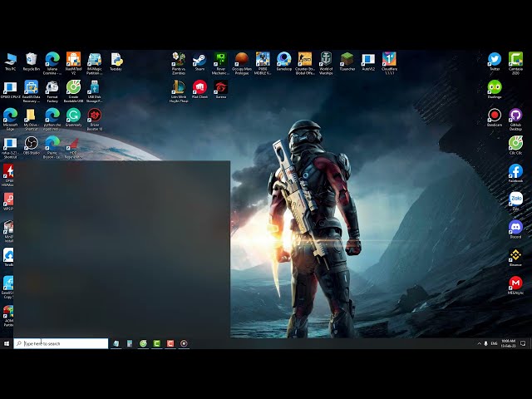The image size is (532, 399).
Task: Open the notification center icon
Action: 523,343
